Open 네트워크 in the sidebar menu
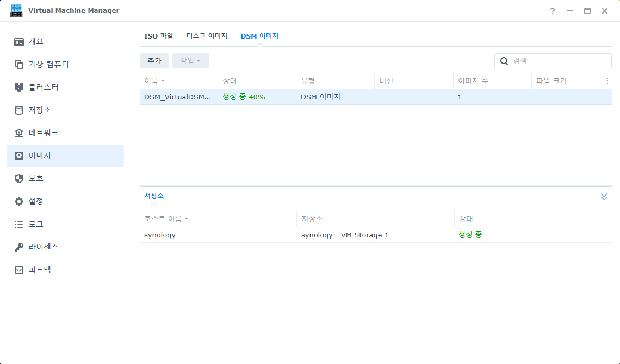Image resolution: width=620 pixels, height=364 pixels. pyautogui.click(x=65, y=133)
